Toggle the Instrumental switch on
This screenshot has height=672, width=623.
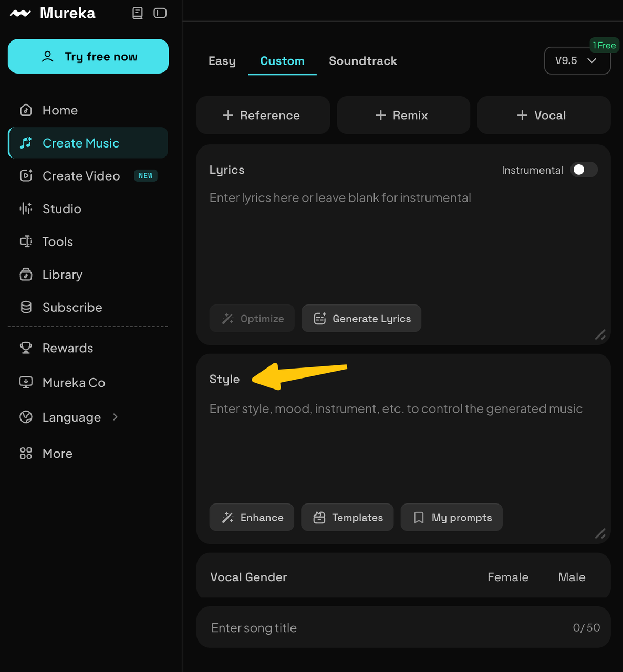tap(584, 170)
